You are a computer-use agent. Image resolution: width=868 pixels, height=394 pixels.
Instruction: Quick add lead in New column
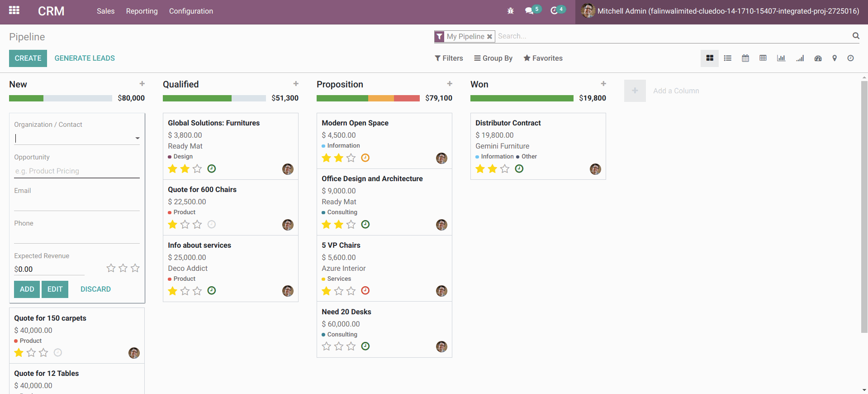(x=142, y=84)
